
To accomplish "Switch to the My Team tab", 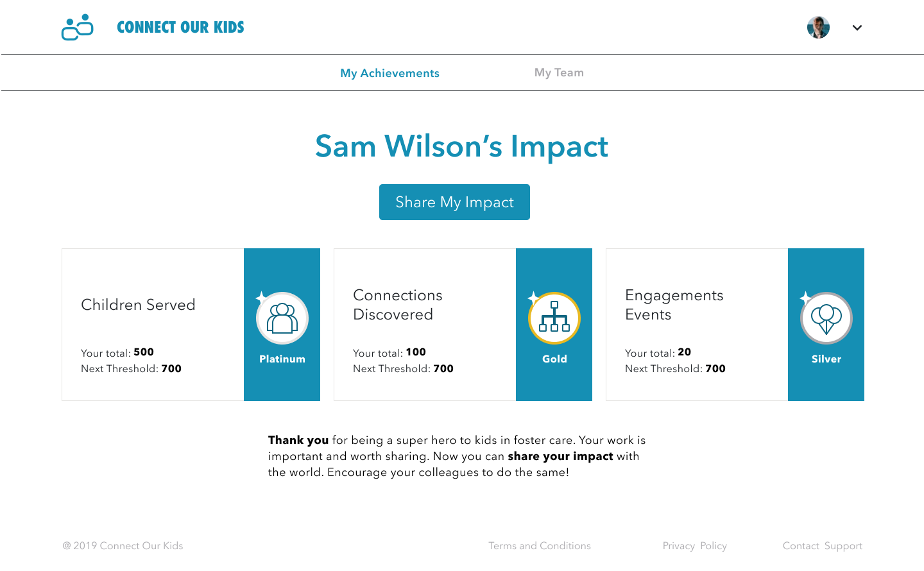I will click(559, 72).
